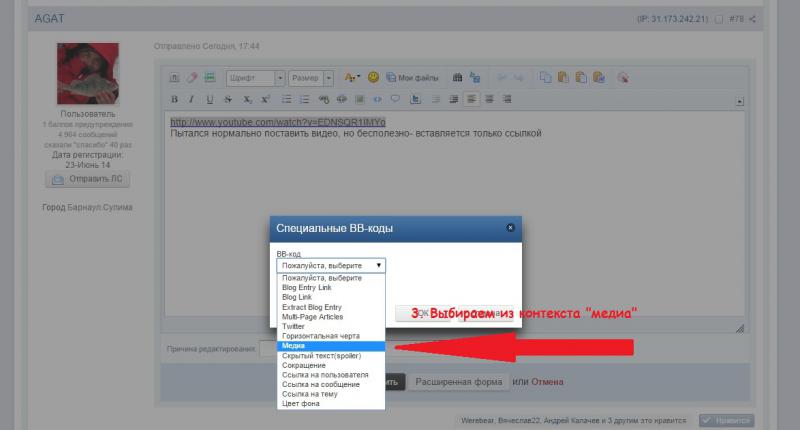Open the #78 post permalink
This screenshot has height=430, width=800.
(736, 19)
